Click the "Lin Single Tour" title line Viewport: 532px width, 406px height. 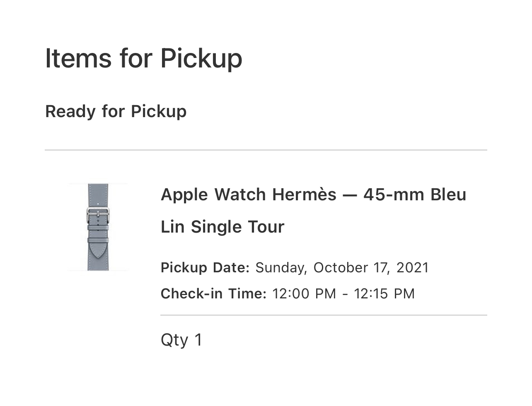click(222, 227)
